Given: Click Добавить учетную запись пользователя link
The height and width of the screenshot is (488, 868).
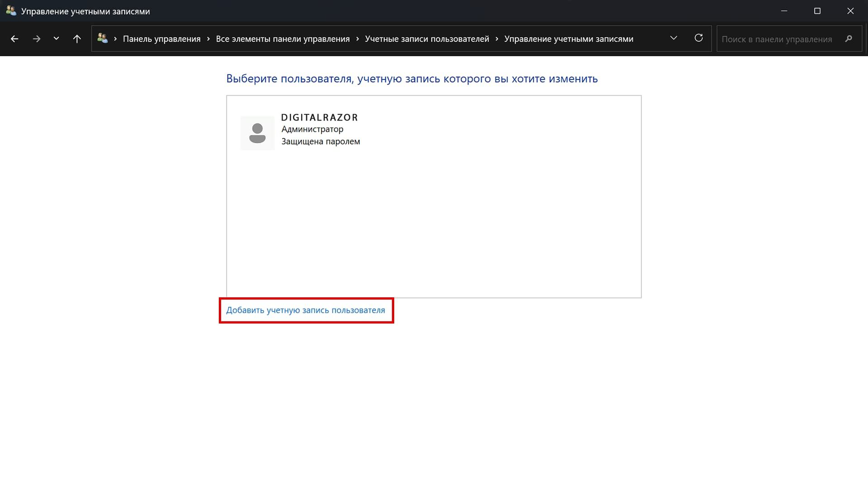Looking at the screenshot, I should tap(306, 310).
